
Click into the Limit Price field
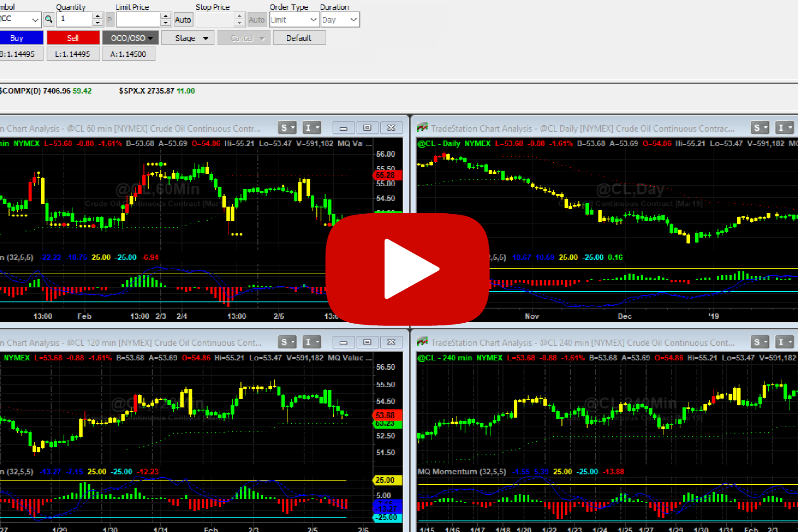point(138,19)
